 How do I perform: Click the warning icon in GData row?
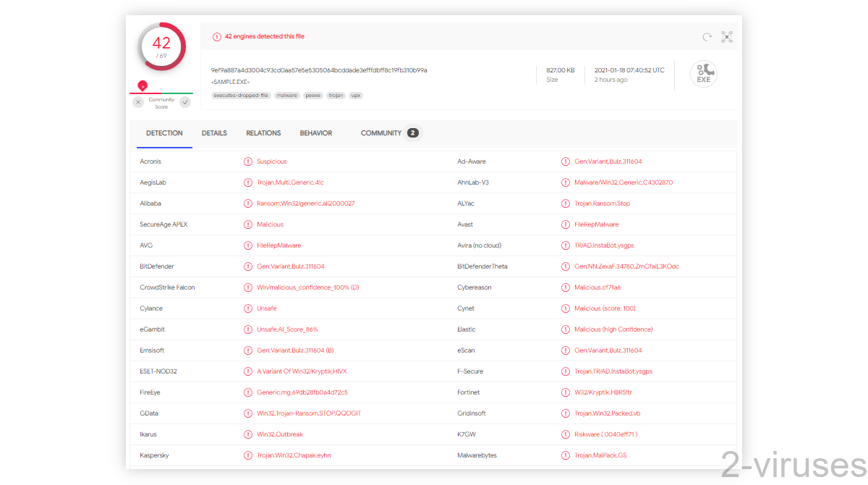248,413
